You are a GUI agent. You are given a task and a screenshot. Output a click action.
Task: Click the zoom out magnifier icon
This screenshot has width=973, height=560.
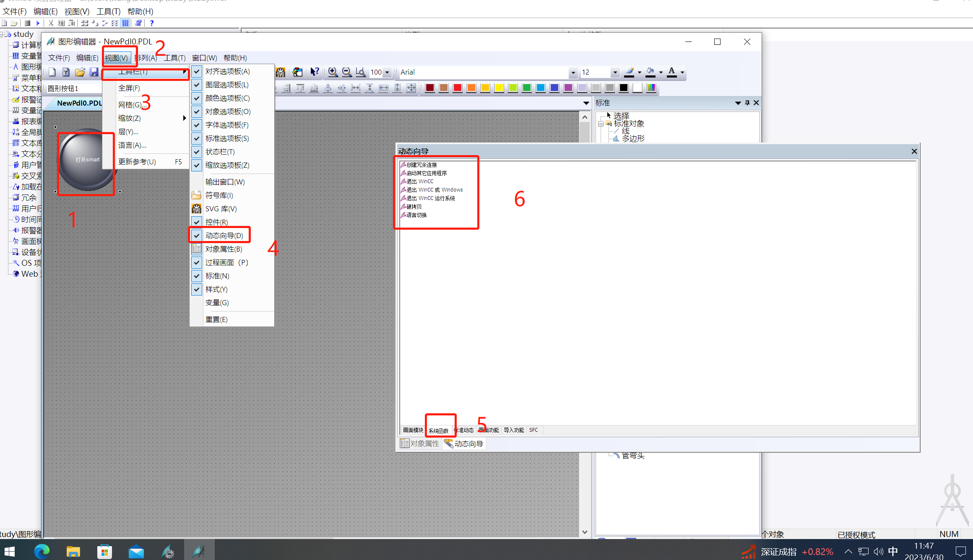(346, 72)
